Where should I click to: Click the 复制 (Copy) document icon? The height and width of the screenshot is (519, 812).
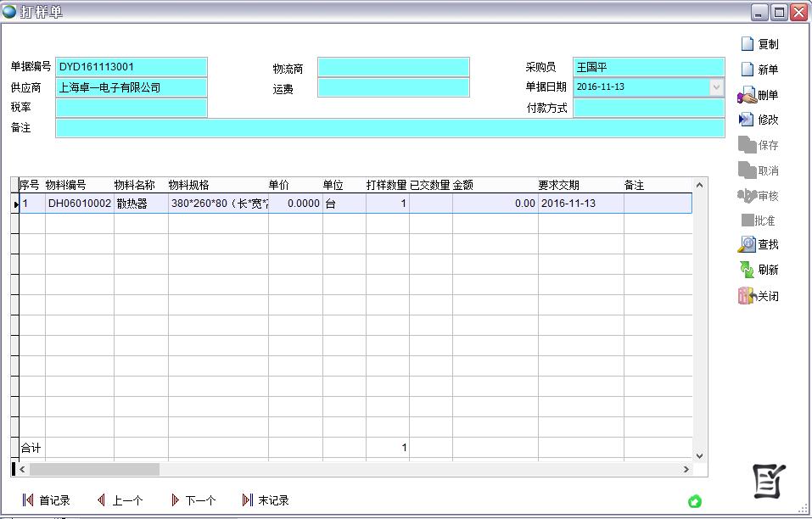[748, 44]
